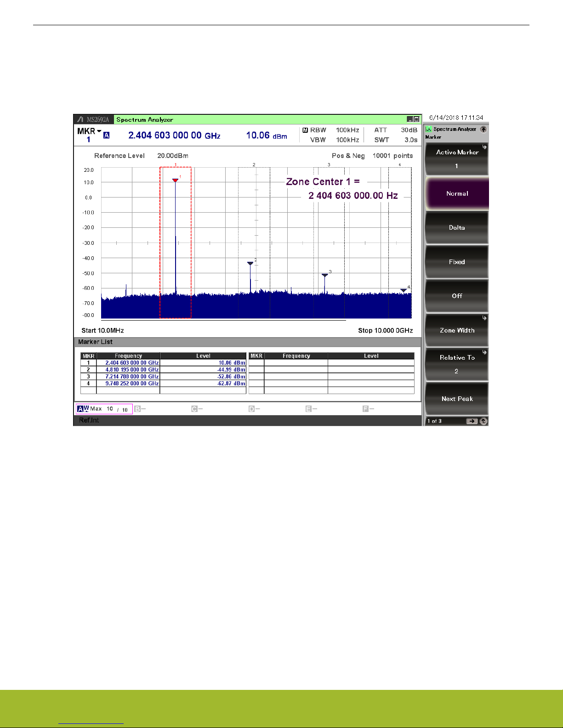Screen dimensions: 563x728
Task: Click the Ref.Int status bar entry
Action: [89, 420]
